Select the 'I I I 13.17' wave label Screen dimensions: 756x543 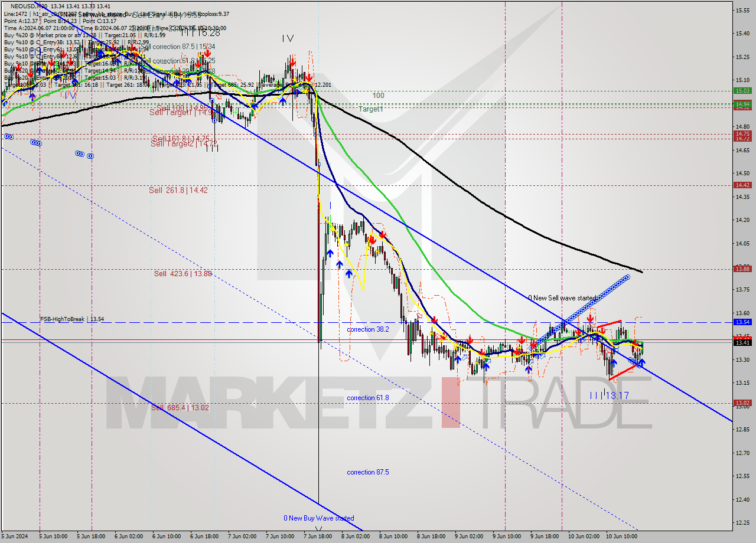610,395
